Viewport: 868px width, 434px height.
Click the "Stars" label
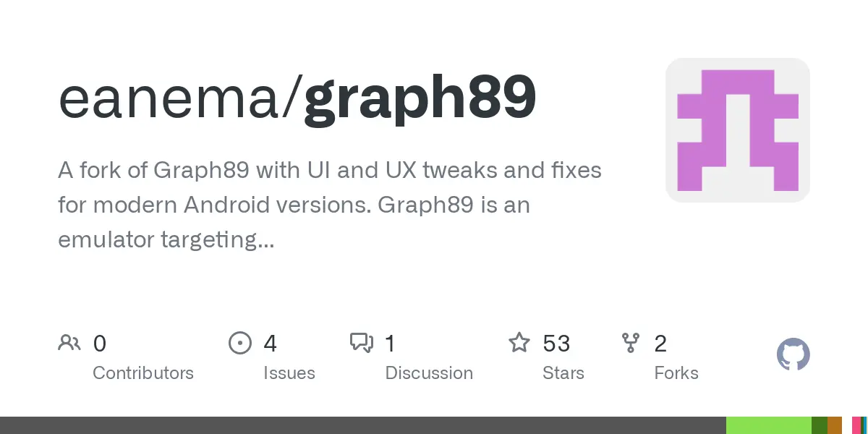563,373
